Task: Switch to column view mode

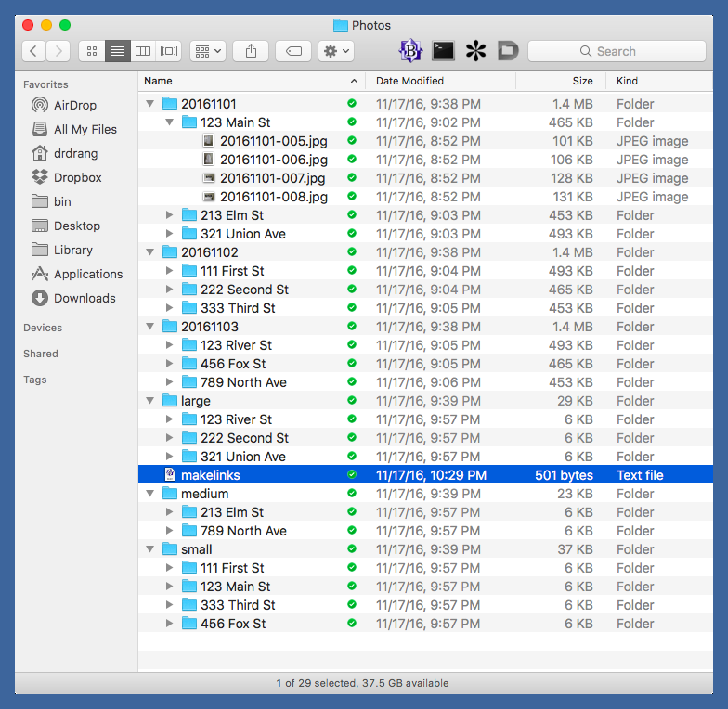Action: point(143,51)
